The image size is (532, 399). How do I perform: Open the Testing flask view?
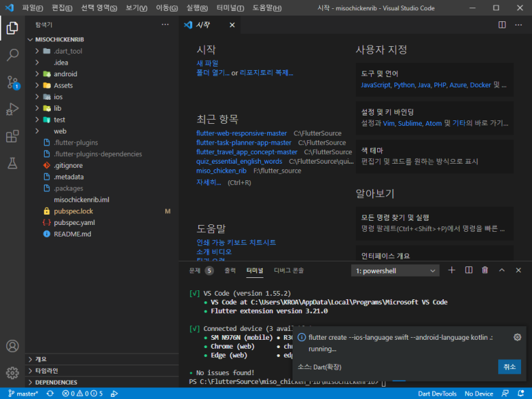[12, 163]
